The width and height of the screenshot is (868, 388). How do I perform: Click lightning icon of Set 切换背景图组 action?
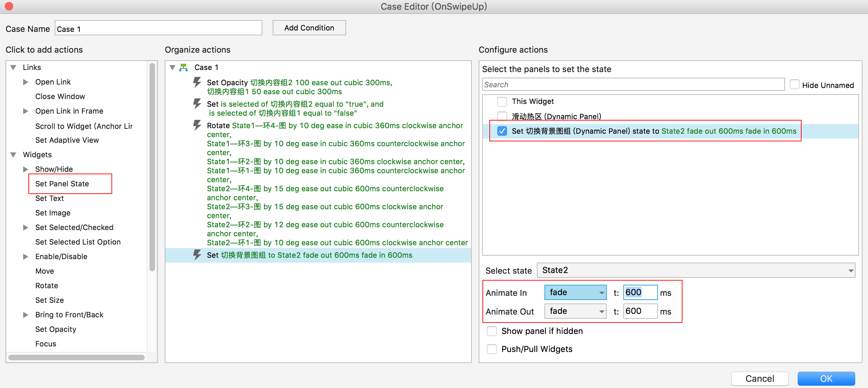pos(197,255)
